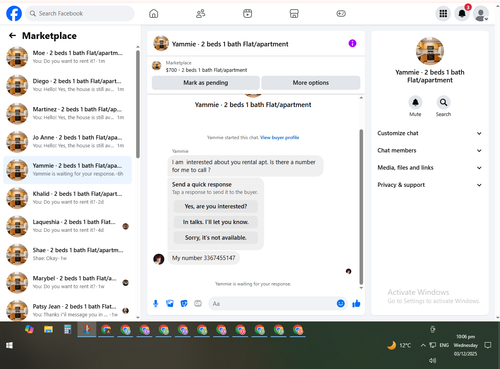Open Khalid conversation

tap(68, 198)
